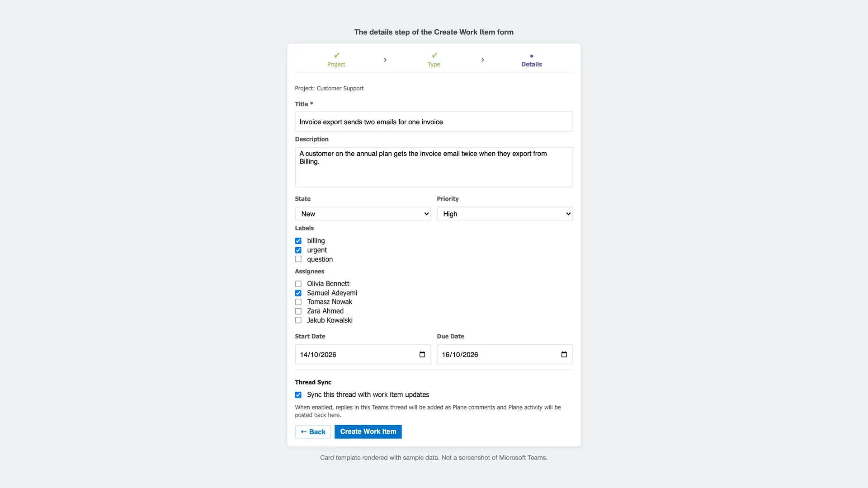This screenshot has height=488, width=868.
Task: Unassign Samuel Adeyemi checkbox
Action: (298, 293)
